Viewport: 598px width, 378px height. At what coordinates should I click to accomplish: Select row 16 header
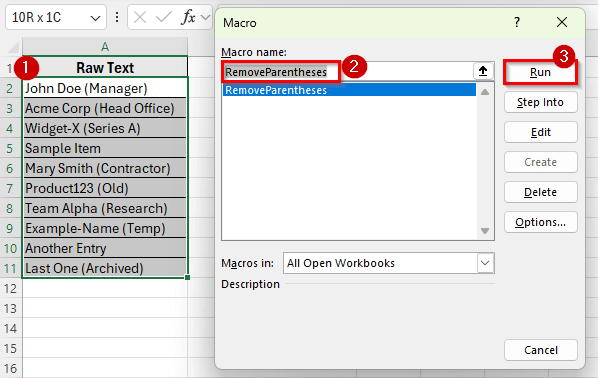pyautogui.click(x=11, y=368)
